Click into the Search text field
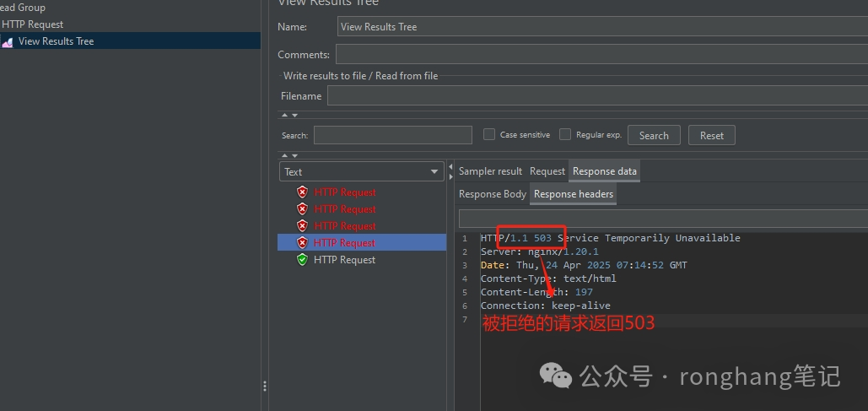This screenshot has width=868, height=411. pos(392,135)
